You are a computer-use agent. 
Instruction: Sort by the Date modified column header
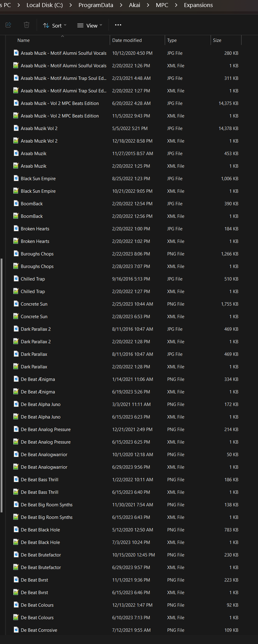tap(127, 40)
